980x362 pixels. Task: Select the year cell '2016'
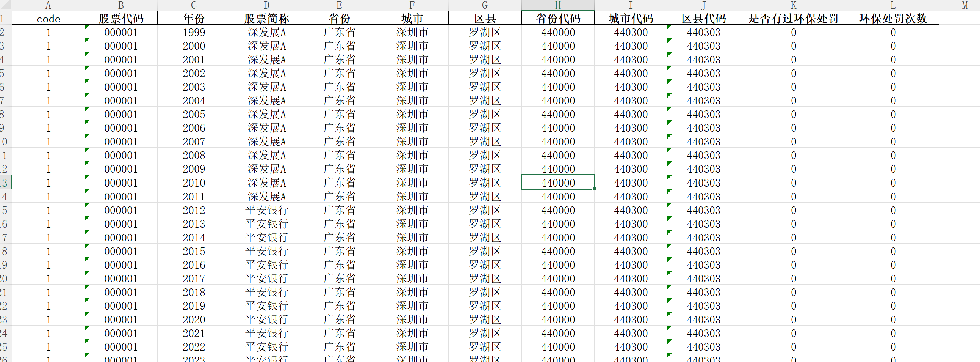click(x=194, y=264)
